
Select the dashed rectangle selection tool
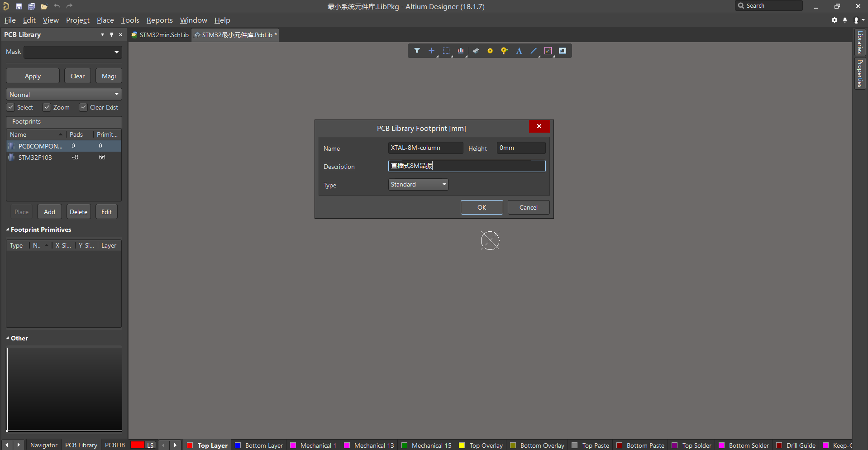coord(446,51)
